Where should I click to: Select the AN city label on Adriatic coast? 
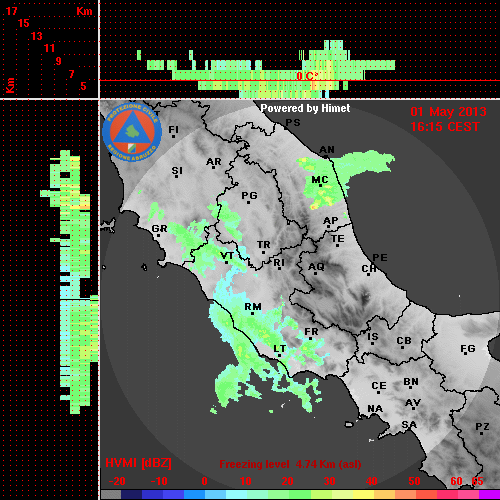327,150
